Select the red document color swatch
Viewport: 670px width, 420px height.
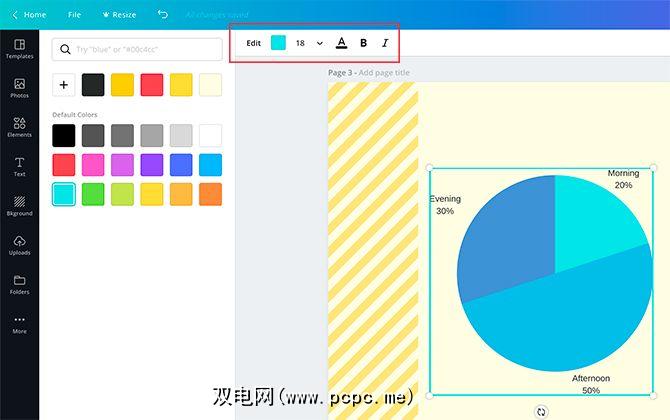[x=152, y=85]
